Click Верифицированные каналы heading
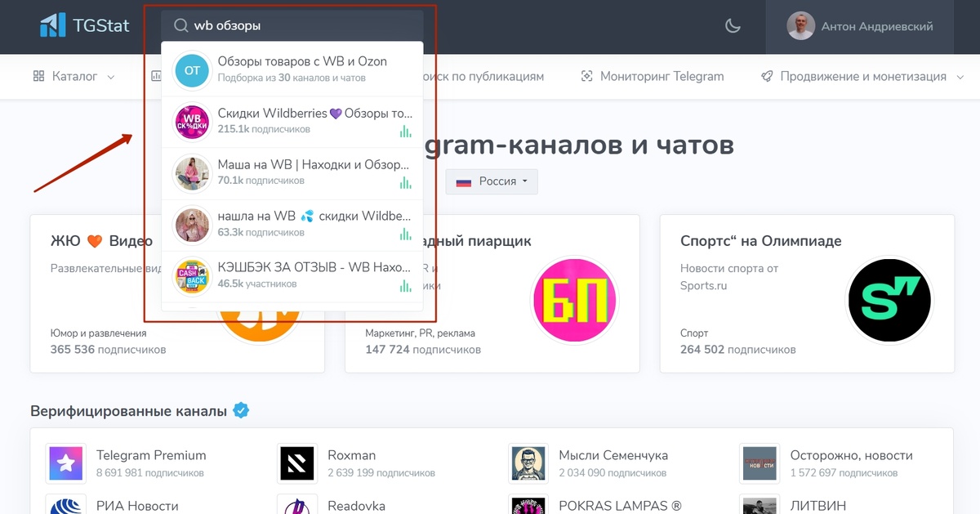The height and width of the screenshot is (514, 980). coord(128,410)
